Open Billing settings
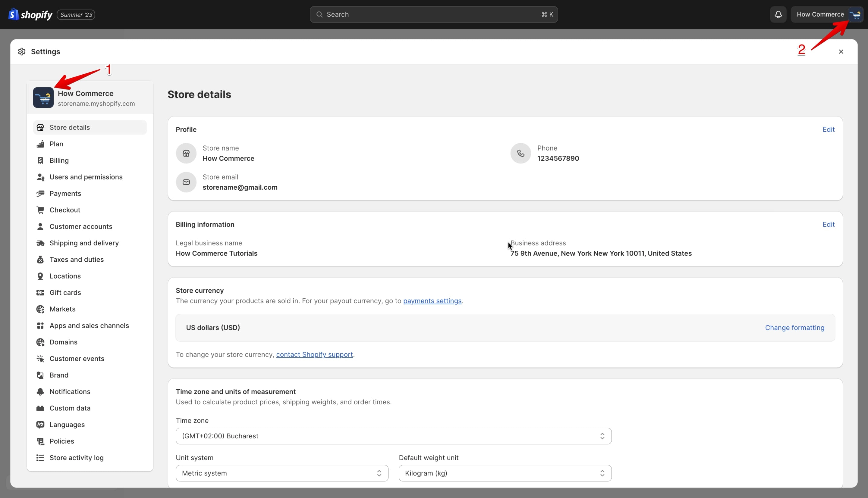 point(90,160)
